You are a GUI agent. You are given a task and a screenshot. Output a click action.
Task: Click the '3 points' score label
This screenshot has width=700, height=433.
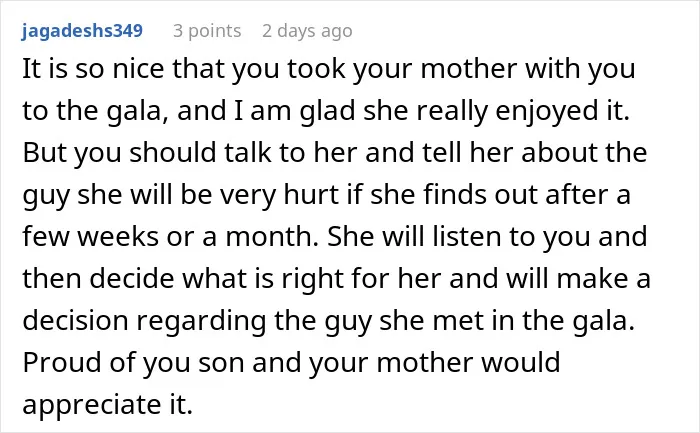(207, 31)
